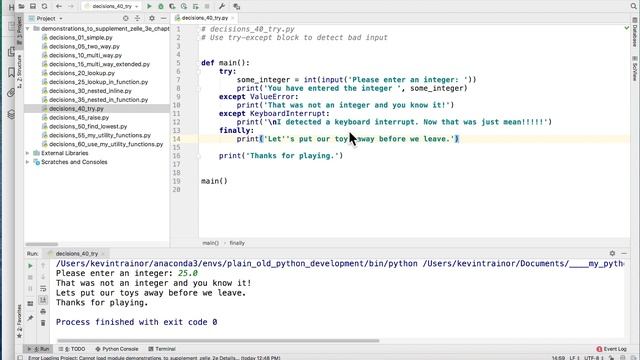Click the Stop square in Run panel

point(30,278)
